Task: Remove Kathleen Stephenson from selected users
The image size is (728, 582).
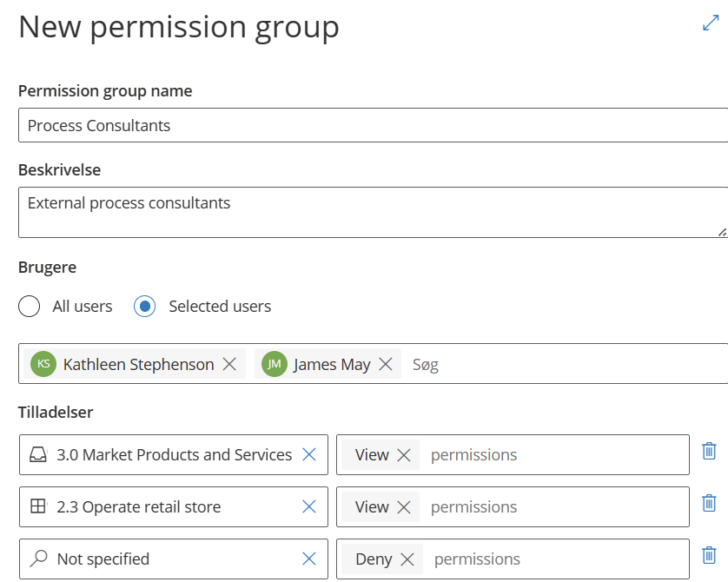Action: click(x=229, y=365)
